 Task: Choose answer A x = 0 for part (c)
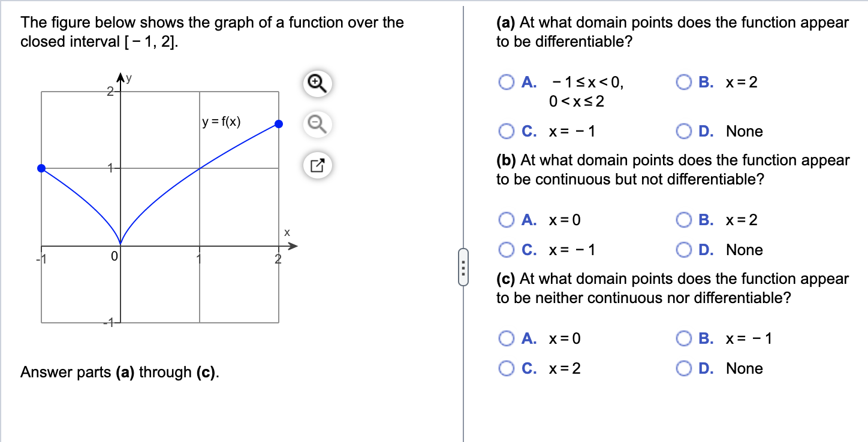point(507,338)
